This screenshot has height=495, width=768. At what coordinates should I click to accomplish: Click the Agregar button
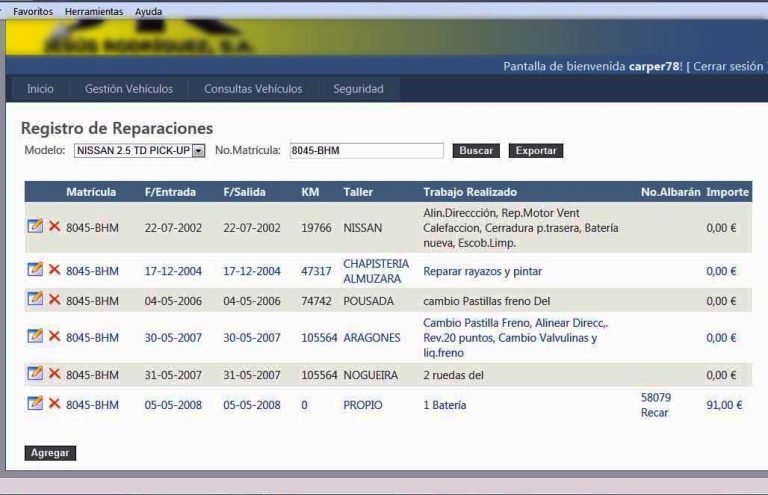pyautogui.click(x=50, y=453)
